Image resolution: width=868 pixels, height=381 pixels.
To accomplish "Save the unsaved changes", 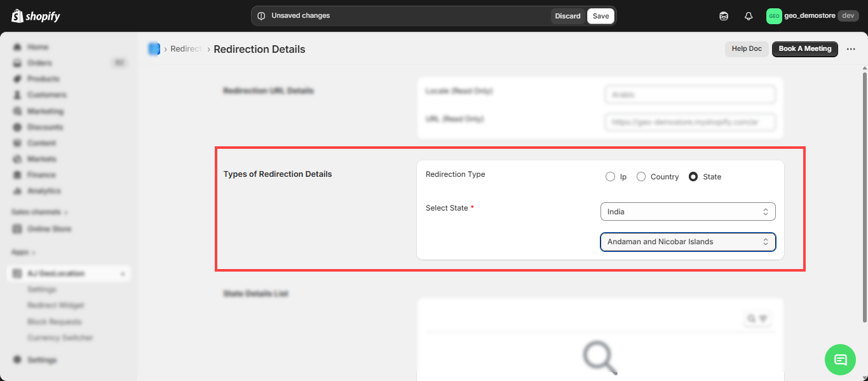I will tap(600, 16).
